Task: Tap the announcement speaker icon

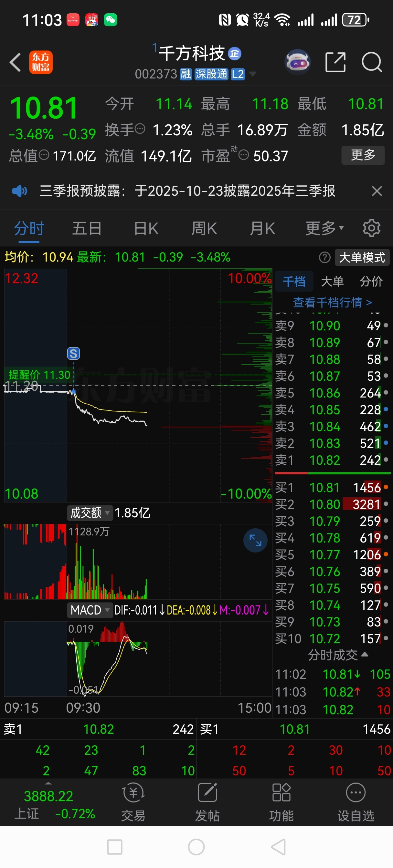Action: 20,191
